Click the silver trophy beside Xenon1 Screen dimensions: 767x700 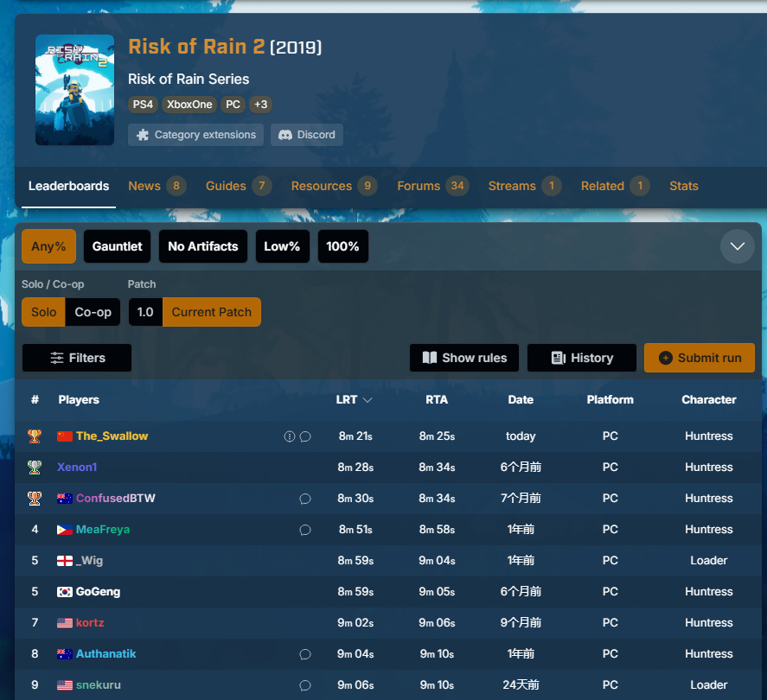[35, 468]
